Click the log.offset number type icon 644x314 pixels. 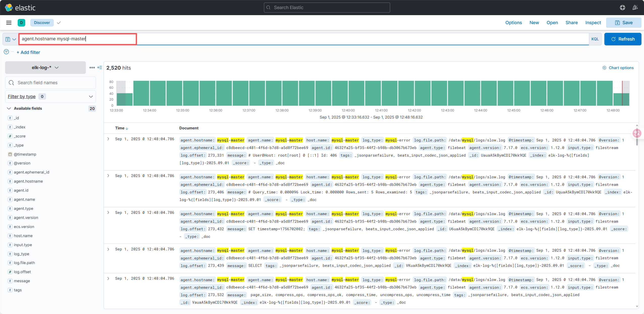pos(10,272)
